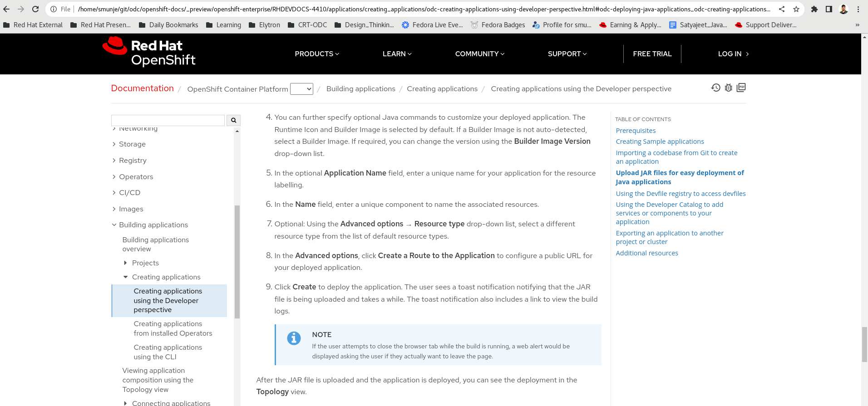
Task: Click the report bug icon
Action: (x=729, y=88)
